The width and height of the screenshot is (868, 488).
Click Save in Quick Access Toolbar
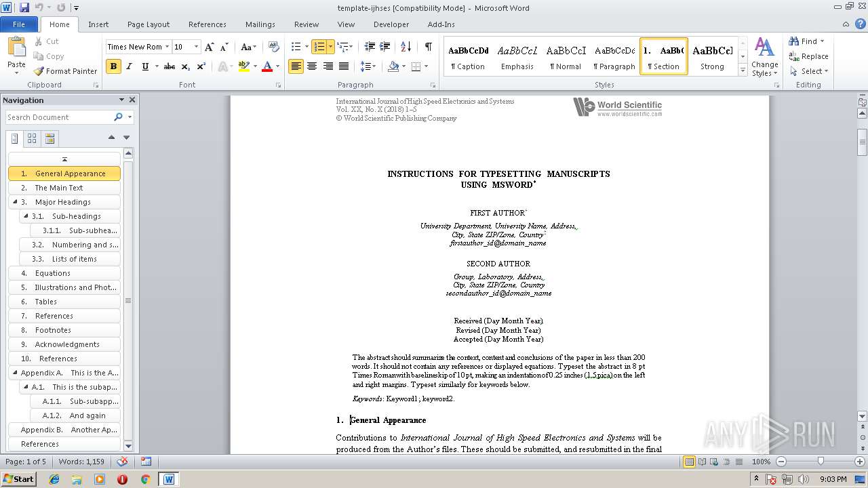[x=24, y=7]
